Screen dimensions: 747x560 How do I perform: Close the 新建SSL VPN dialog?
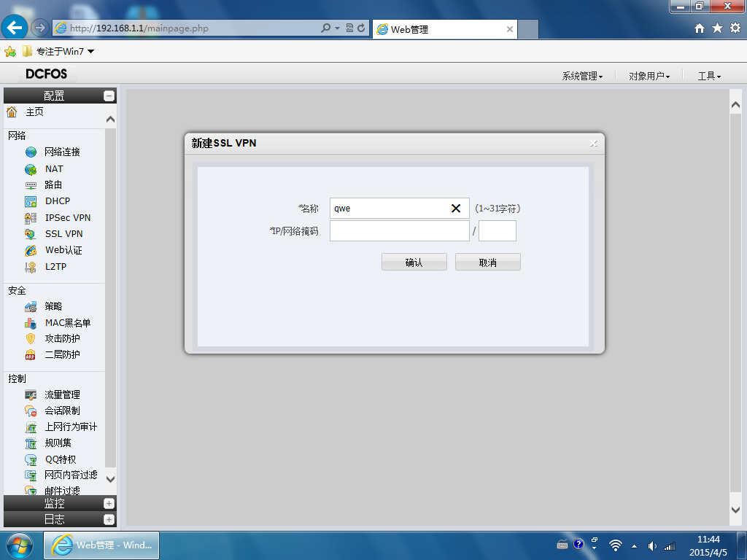(x=593, y=144)
